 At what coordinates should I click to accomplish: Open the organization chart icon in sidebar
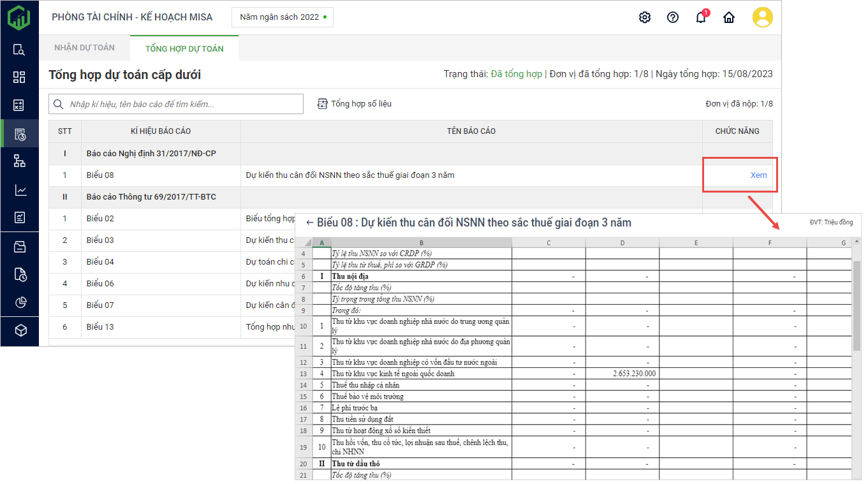click(19, 161)
